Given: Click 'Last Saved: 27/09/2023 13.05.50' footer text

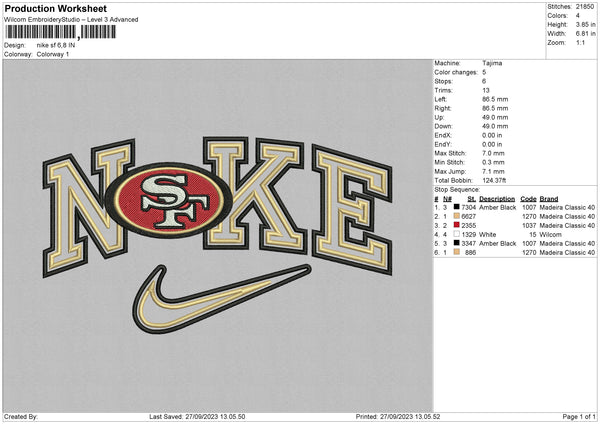Looking at the screenshot, I should pos(197,416).
